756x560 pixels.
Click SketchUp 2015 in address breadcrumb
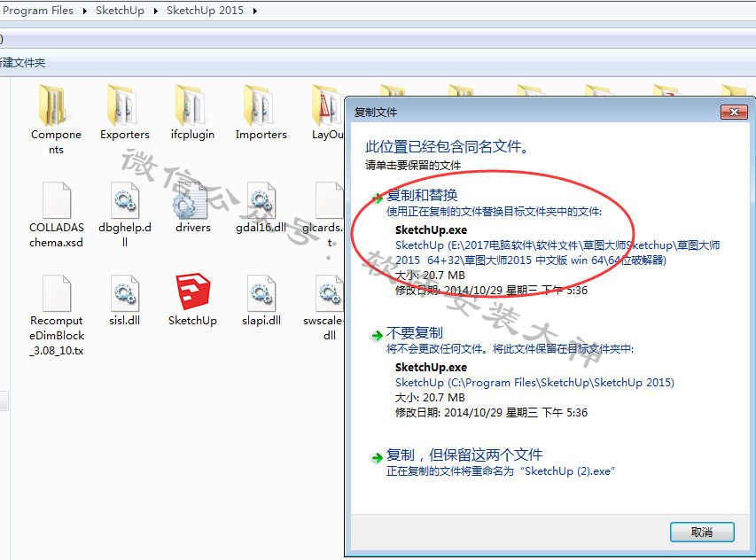(205, 10)
